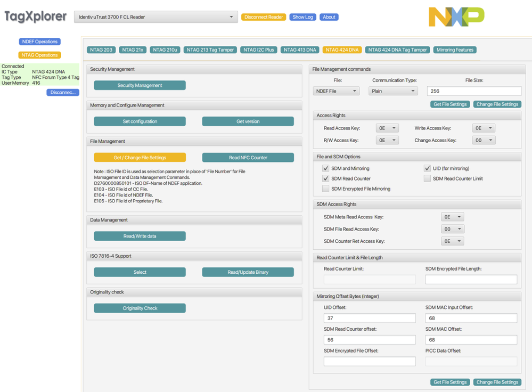The height and width of the screenshot is (392, 532).
Task: Click the bottom Change File Settings button
Action: point(497,382)
